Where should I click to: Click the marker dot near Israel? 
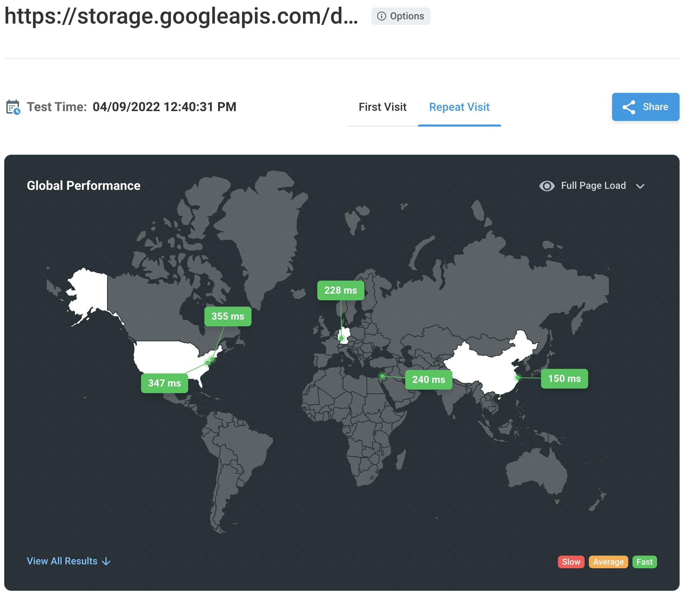click(382, 376)
